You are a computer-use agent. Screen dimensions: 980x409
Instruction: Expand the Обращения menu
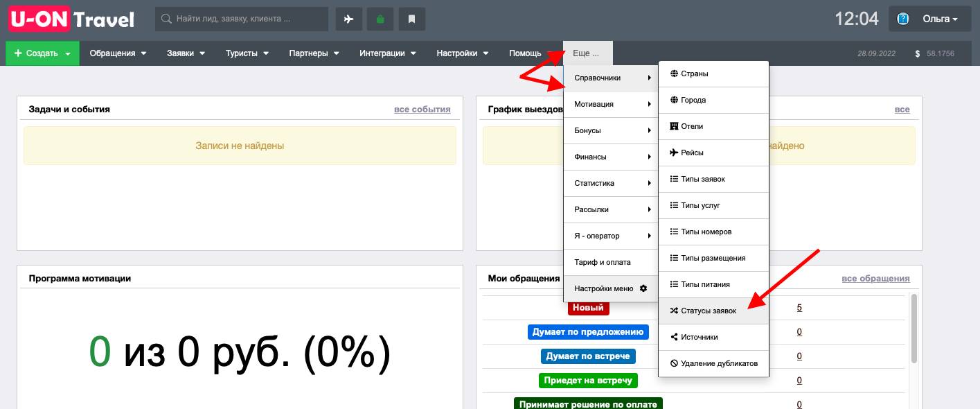coord(118,53)
